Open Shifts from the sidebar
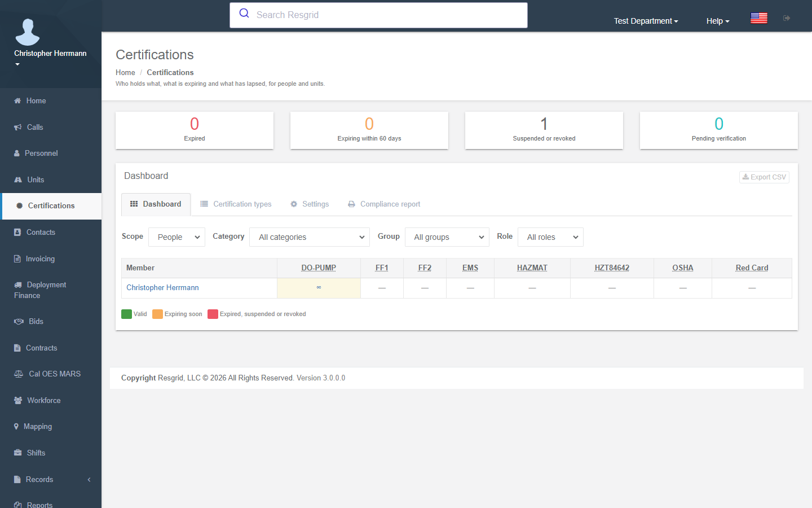Screen dimensions: 812x508 pyautogui.click(x=51, y=453)
